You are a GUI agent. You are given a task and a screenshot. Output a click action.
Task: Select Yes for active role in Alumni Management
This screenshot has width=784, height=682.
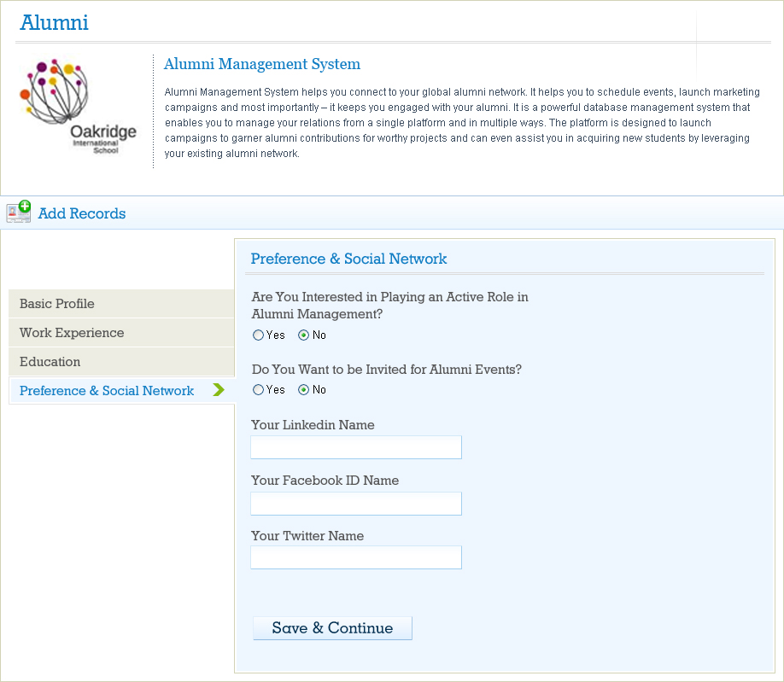(259, 335)
